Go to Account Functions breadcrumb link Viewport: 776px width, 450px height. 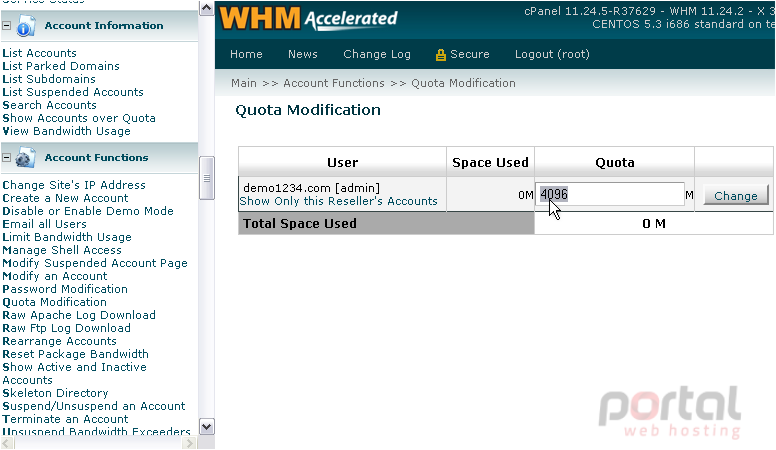click(x=334, y=83)
